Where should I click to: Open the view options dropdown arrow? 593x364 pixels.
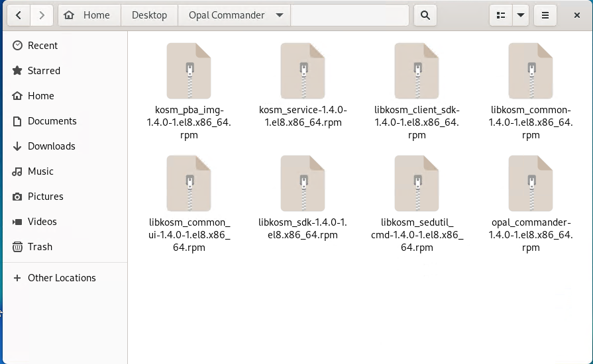pos(521,15)
